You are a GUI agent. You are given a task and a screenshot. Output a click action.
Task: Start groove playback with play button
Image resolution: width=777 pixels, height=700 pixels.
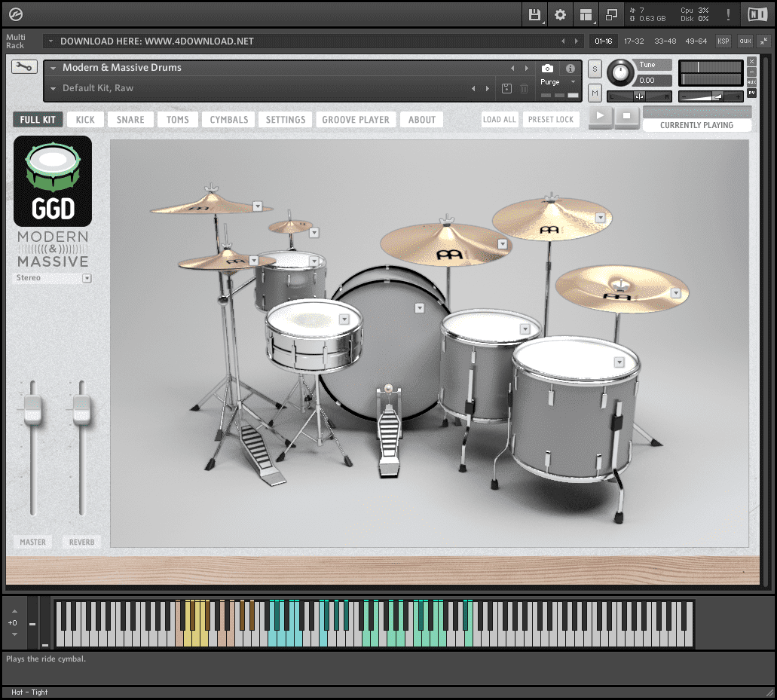[600, 117]
